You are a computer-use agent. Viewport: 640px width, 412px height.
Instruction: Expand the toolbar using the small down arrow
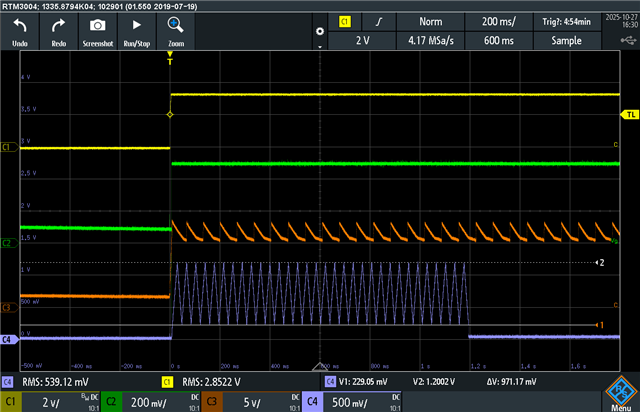[319, 46]
